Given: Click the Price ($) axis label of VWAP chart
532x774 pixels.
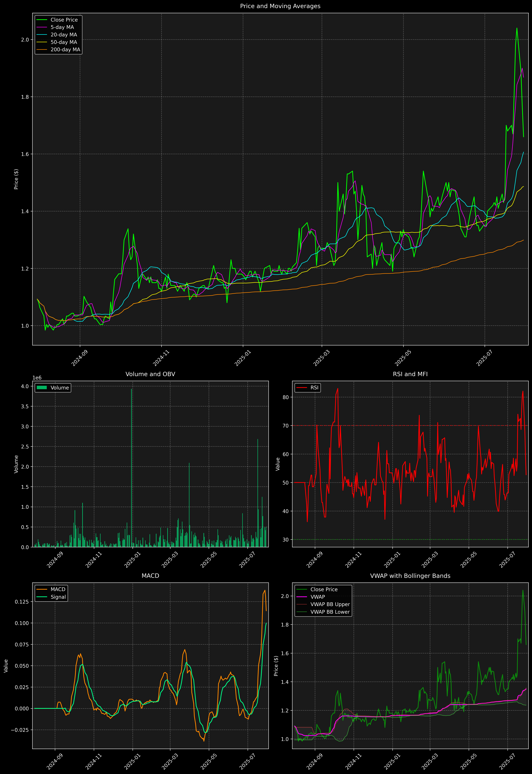Looking at the screenshot, I should (x=276, y=666).
